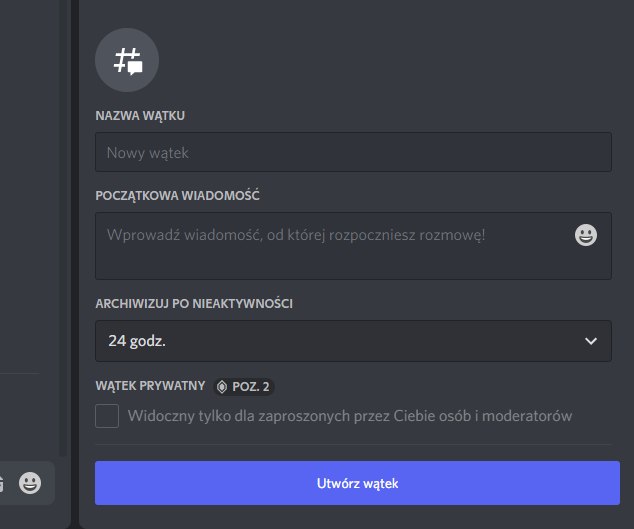634x529 pixels.
Task: Click the chevron arrow of the archive dropdown
Action: [591, 341]
